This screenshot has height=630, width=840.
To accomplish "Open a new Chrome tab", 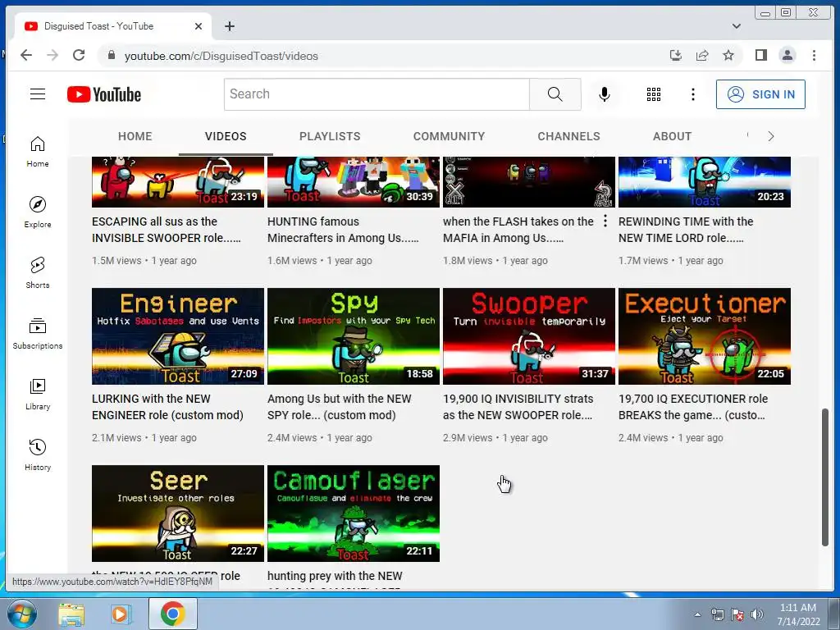I will [x=230, y=26].
